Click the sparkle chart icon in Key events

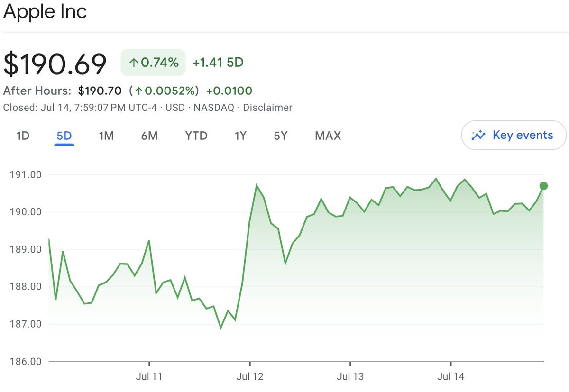click(x=478, y=135)
